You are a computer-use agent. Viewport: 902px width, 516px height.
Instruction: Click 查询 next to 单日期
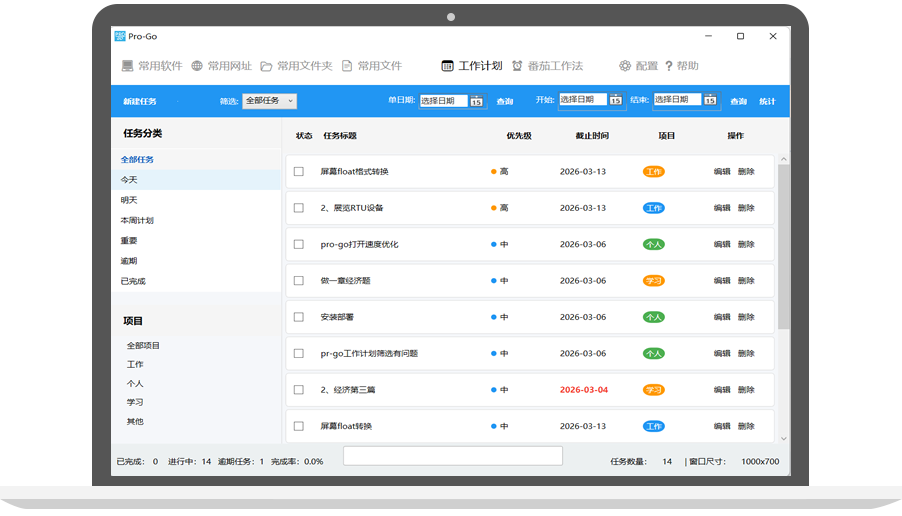tap(505, 101)
